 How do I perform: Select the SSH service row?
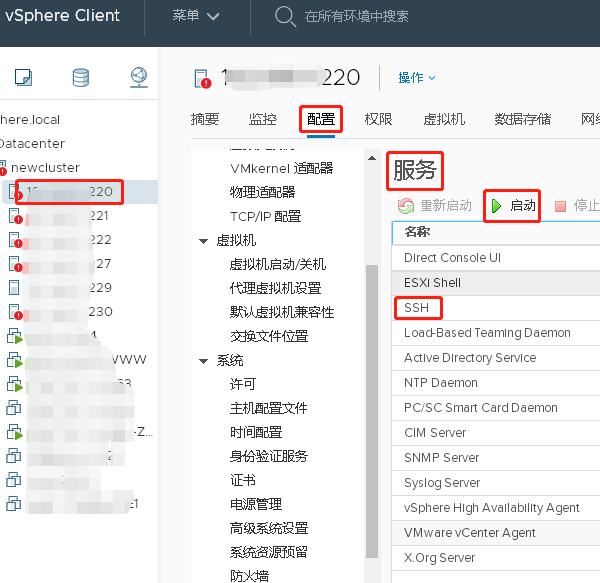496,308
